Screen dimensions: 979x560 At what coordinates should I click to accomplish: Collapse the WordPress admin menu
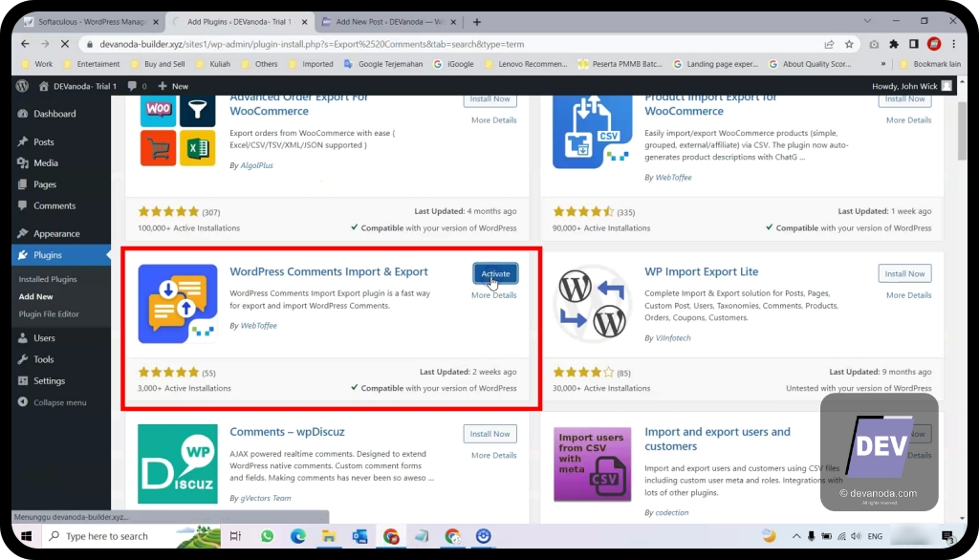[53, 402]
